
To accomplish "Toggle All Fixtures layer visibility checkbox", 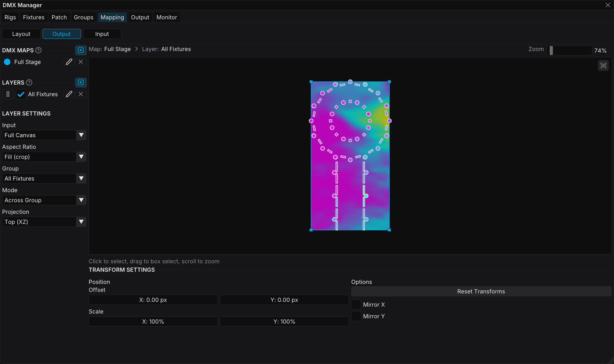I will [21, 94].
